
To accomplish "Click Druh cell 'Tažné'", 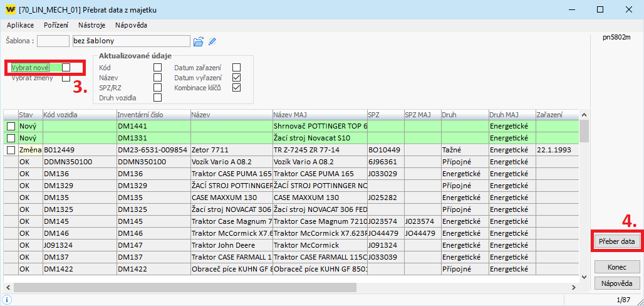I will (x=465, y=150).
